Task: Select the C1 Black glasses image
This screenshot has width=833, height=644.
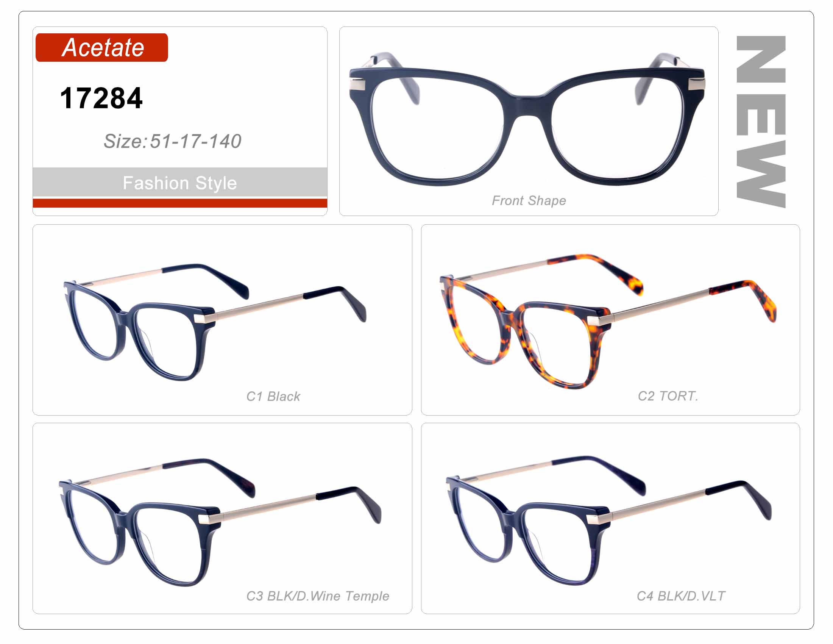Action: (215, 322)
